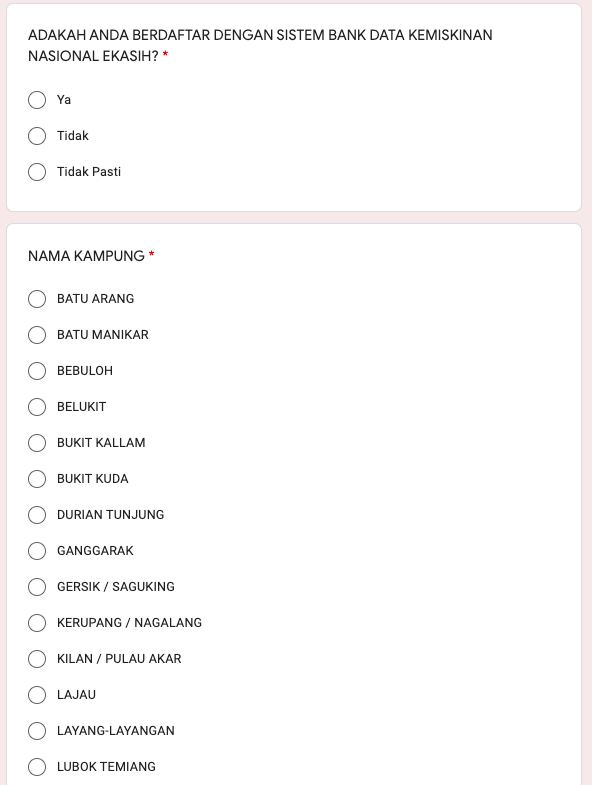This screenshot has height=785, width=592.
Task: Select LUBOK TEMIANG option
Action: click(37, 767)
